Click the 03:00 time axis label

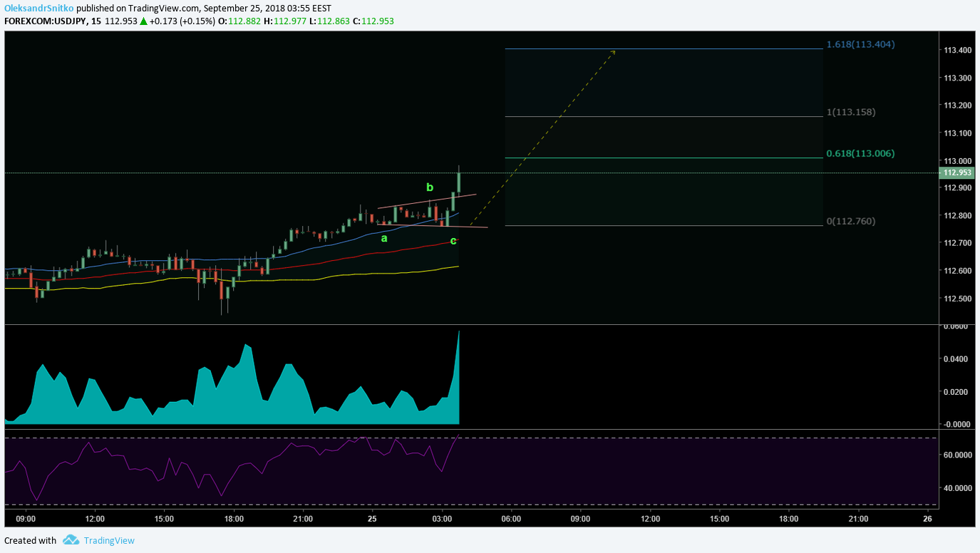442,519
